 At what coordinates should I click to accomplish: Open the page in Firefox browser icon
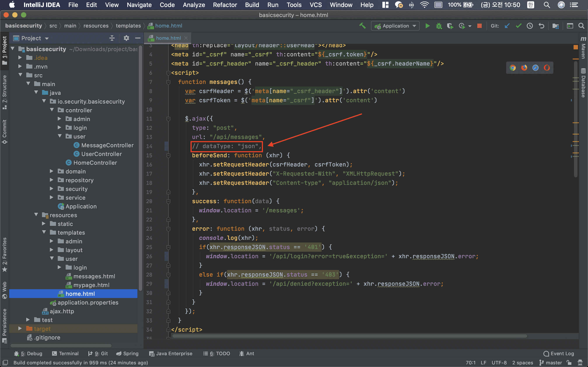coord(524,68)
